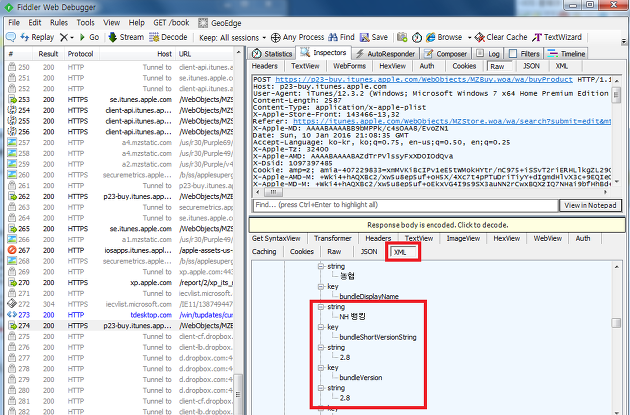The height and width of the screenshot is (415, 630).
Task: Click the Go resume button
Action: click(x=89, y=37)
